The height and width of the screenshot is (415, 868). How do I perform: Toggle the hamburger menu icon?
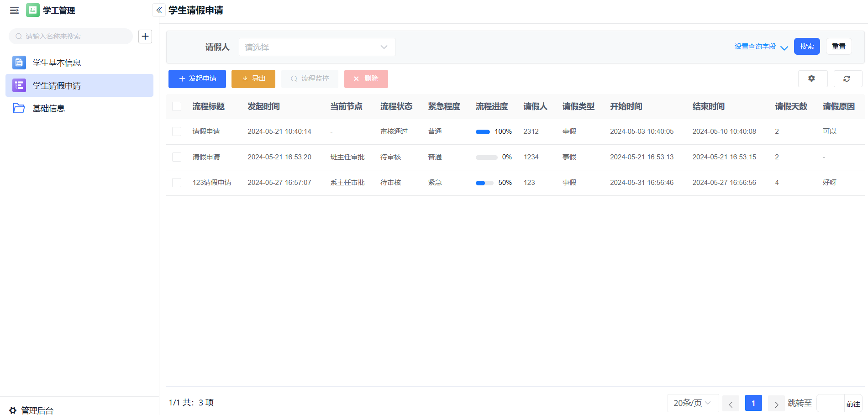15,10
